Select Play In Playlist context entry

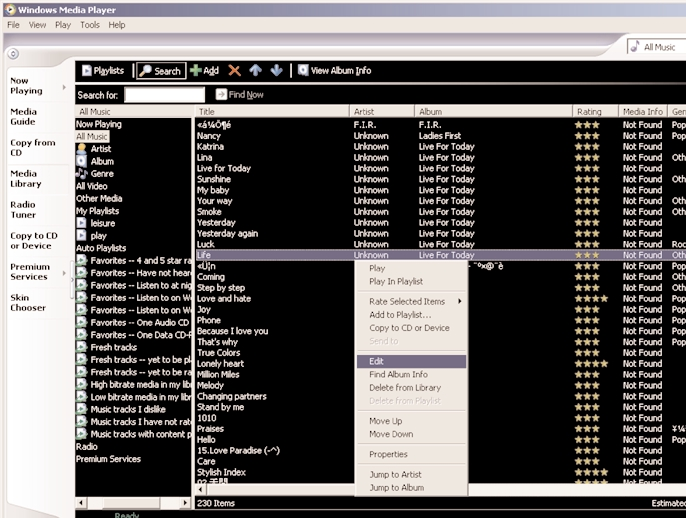[x=411, y=281]
